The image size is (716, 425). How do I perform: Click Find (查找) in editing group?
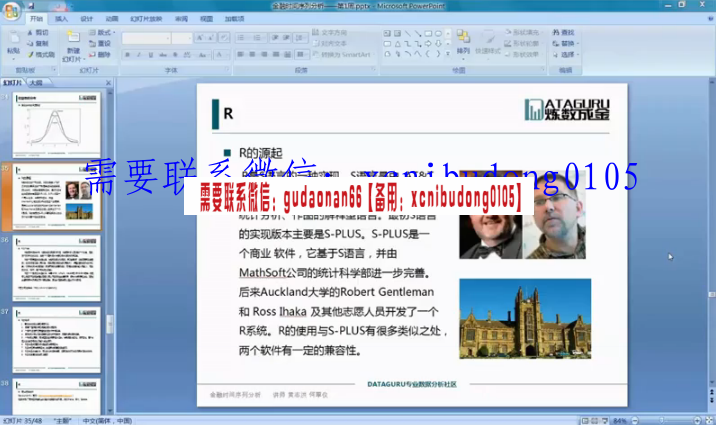point(563,32)
